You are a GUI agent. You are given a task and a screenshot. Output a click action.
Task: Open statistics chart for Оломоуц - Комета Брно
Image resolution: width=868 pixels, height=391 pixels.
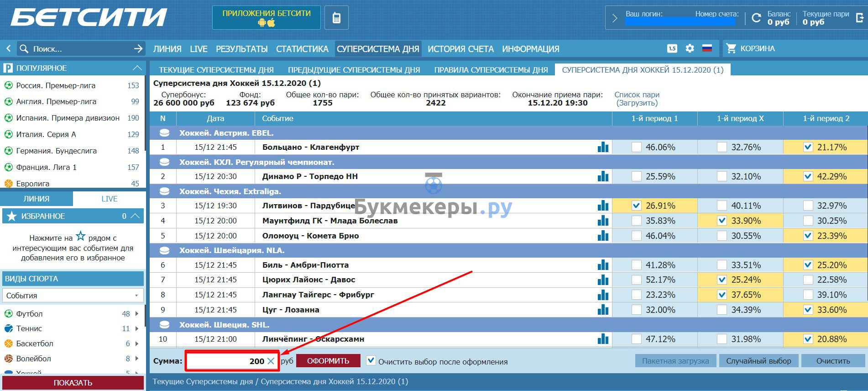coord(603,236)
